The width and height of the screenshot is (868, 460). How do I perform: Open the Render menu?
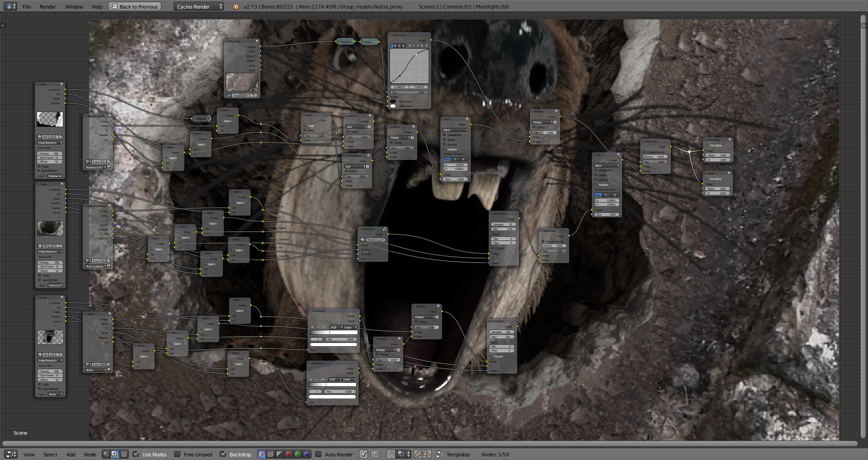[x=47, y=6]
